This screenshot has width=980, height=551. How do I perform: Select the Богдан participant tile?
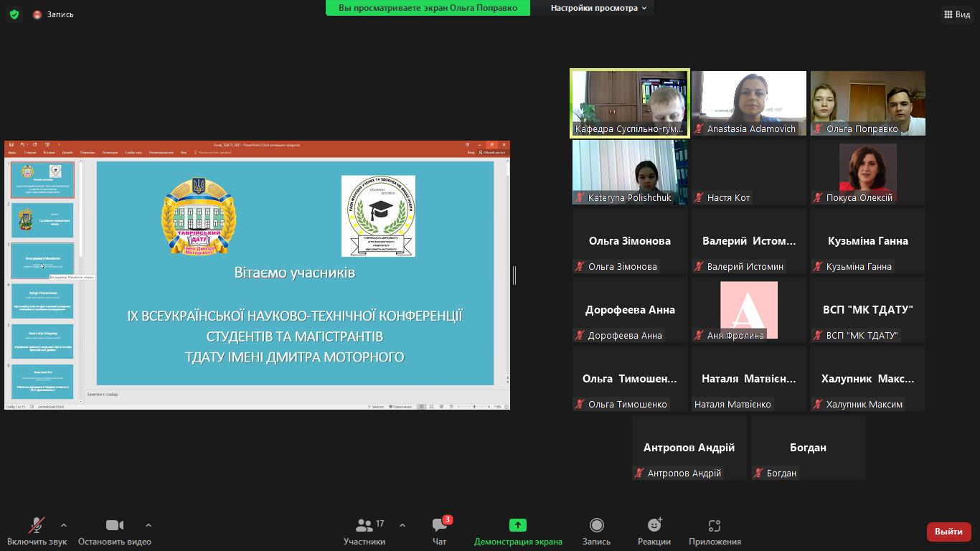[809, 448]
